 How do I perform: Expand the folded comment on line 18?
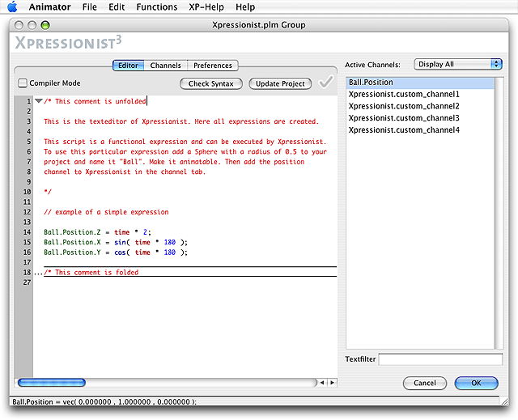[38, 273]
